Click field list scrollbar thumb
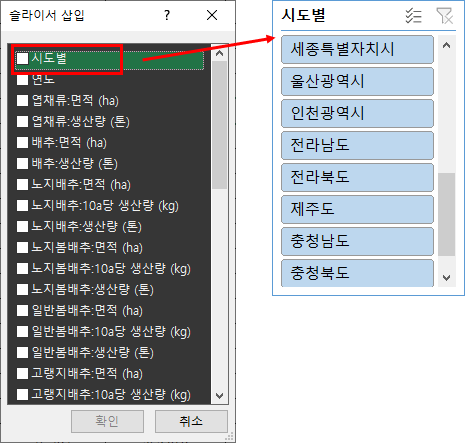 (219, 125)
